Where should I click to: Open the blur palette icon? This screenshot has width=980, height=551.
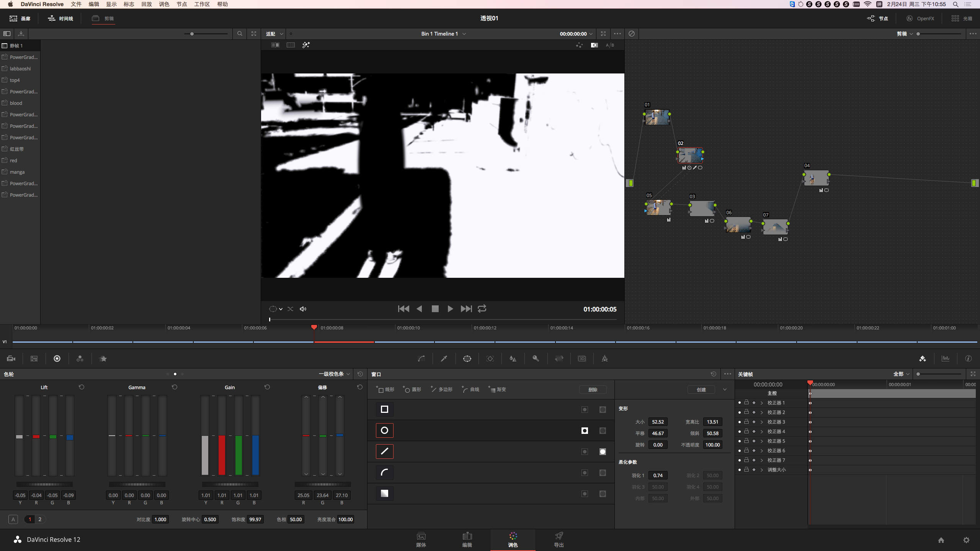[x=513, y=359]
